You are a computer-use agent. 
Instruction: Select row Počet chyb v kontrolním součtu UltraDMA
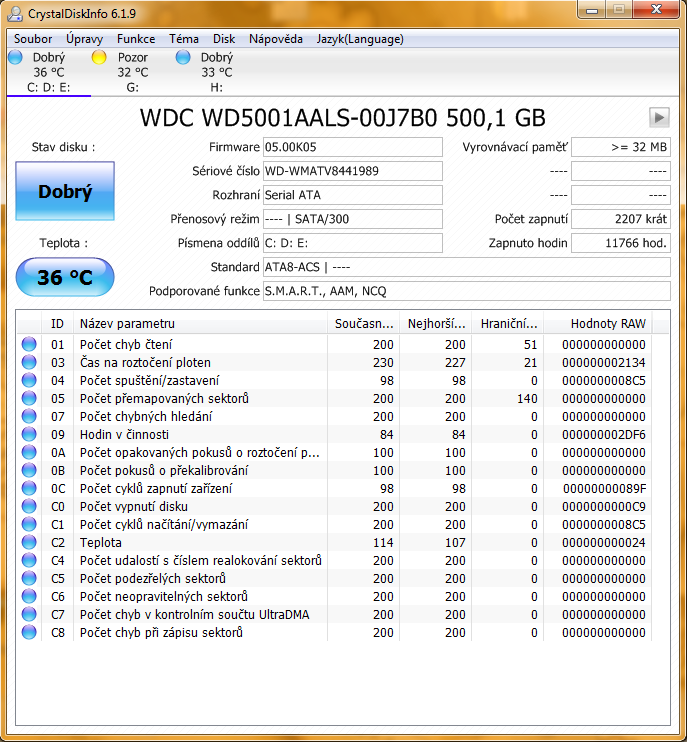[x=334, y=614]
